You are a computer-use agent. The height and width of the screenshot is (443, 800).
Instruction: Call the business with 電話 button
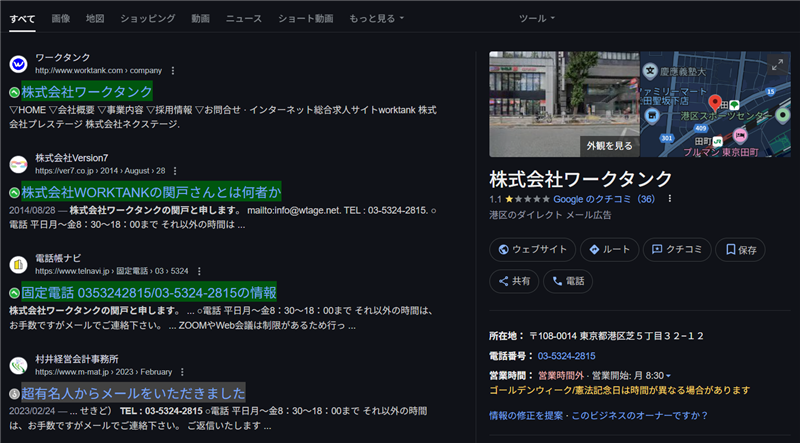pos(568,281)
